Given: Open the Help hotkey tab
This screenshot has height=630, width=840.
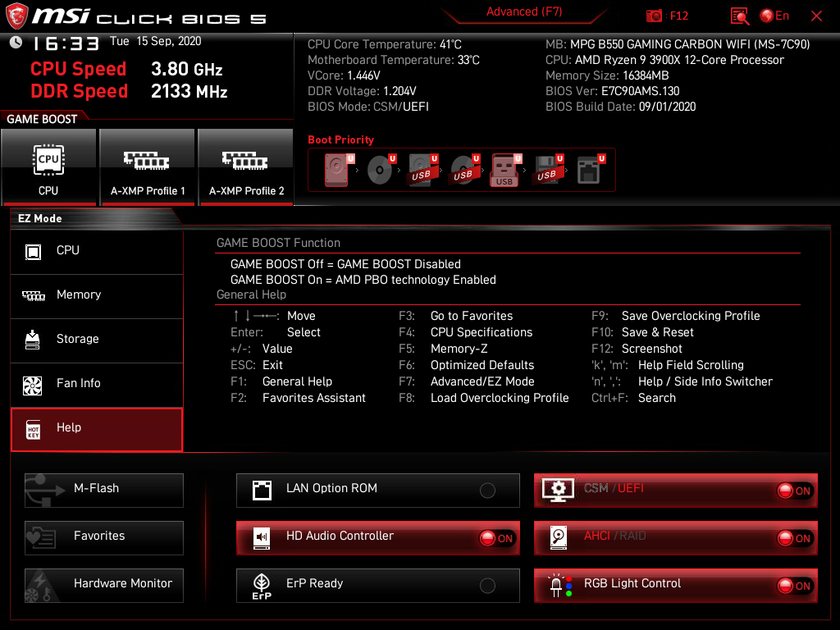Looking at the screenshot, I should tap(97, 428).
